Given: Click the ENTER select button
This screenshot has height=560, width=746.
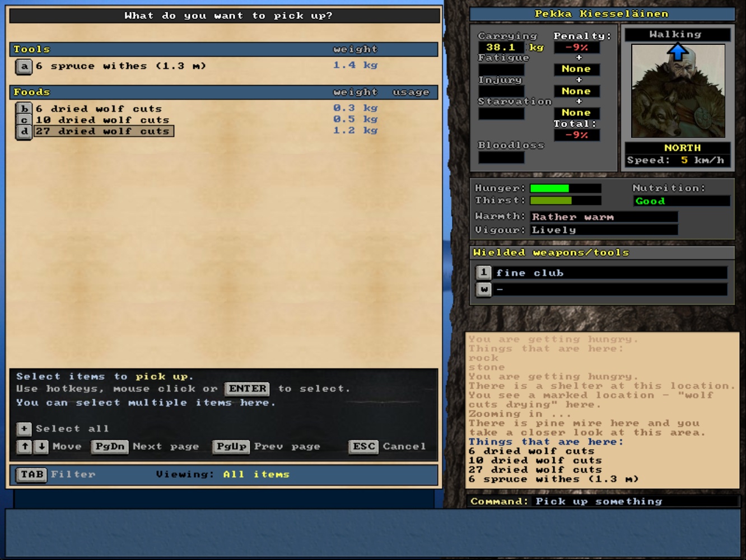Looking at the screenshot, I should 248,389.
